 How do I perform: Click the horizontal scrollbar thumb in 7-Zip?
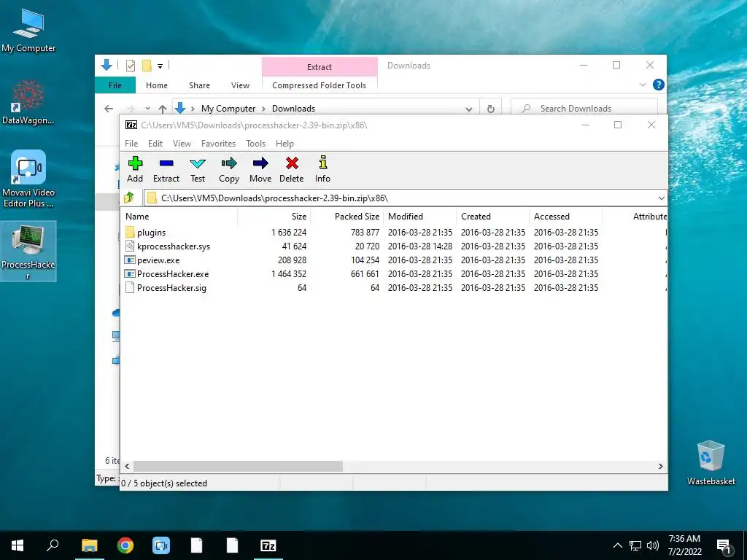point(238,466)
